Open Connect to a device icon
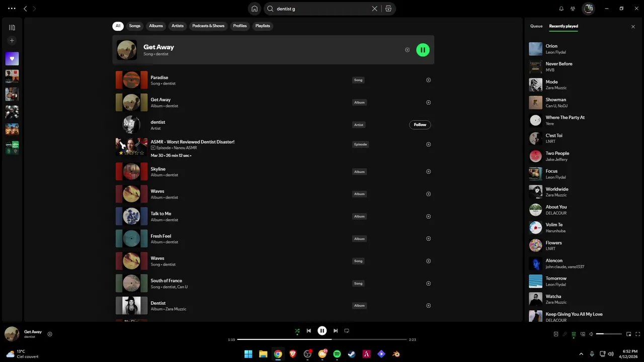 click(x=583, y=334)
